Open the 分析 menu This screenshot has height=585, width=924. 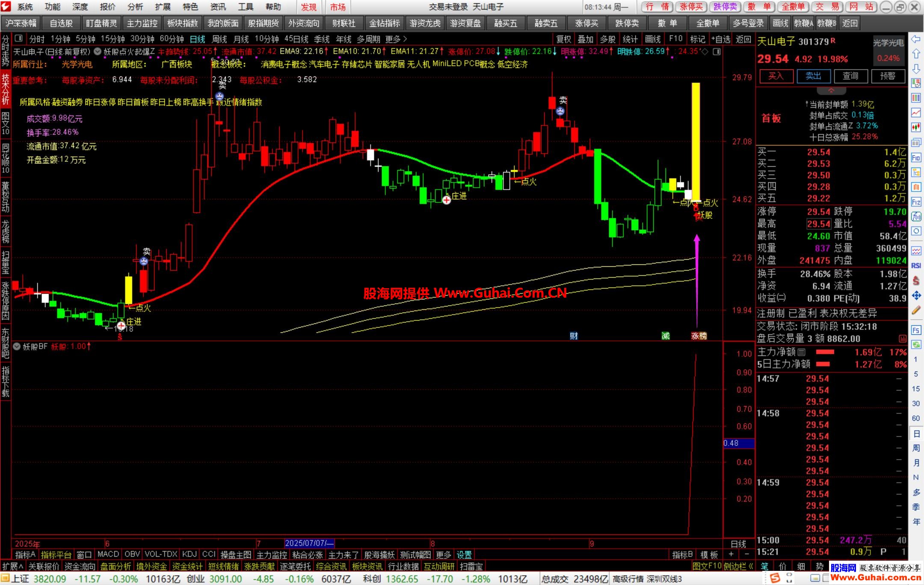click(x=135, y=7)
